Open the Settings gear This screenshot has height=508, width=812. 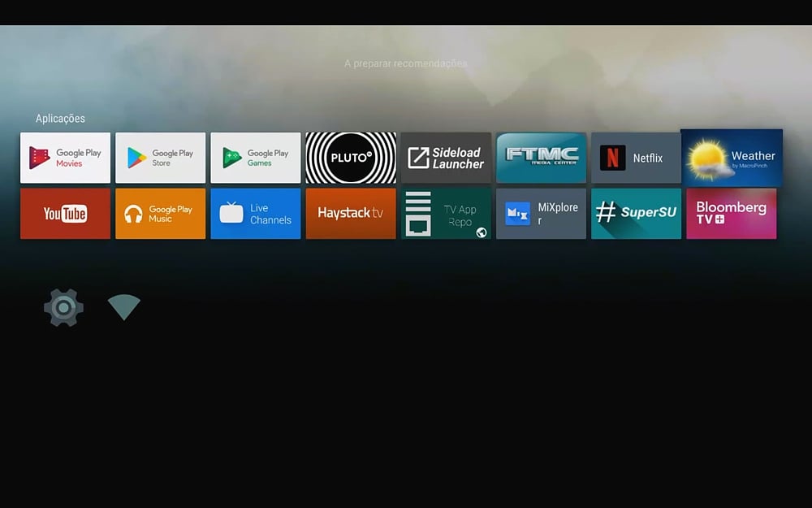pos(63,307)
